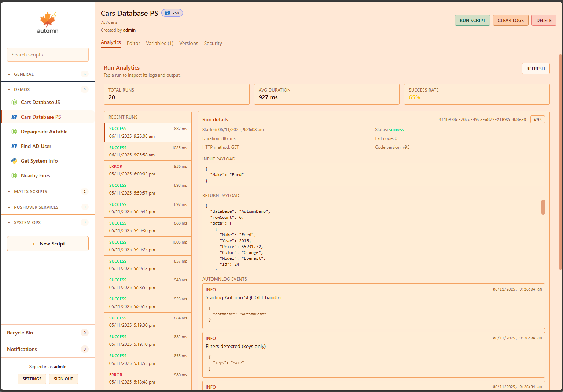Viewport: 563px width, 392px height.
Task: Open the Nearby Fires script
Action: point(48,175)
